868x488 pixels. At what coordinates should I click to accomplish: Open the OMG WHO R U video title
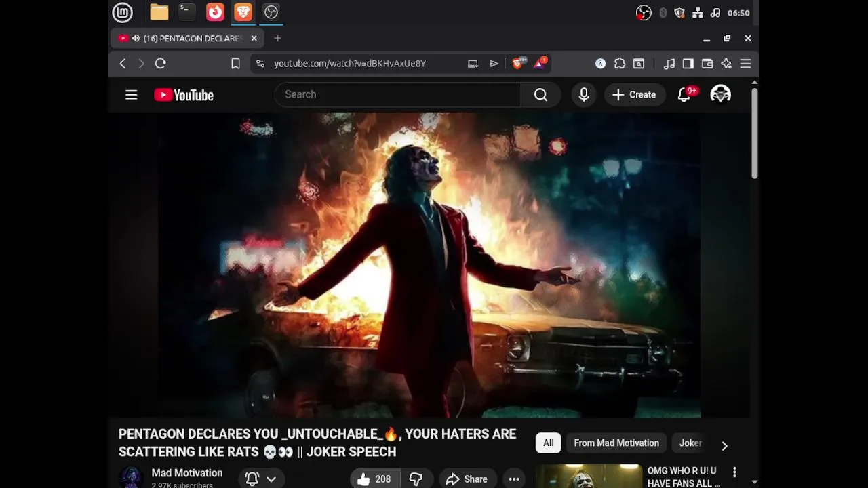click(x=684, y=476)
